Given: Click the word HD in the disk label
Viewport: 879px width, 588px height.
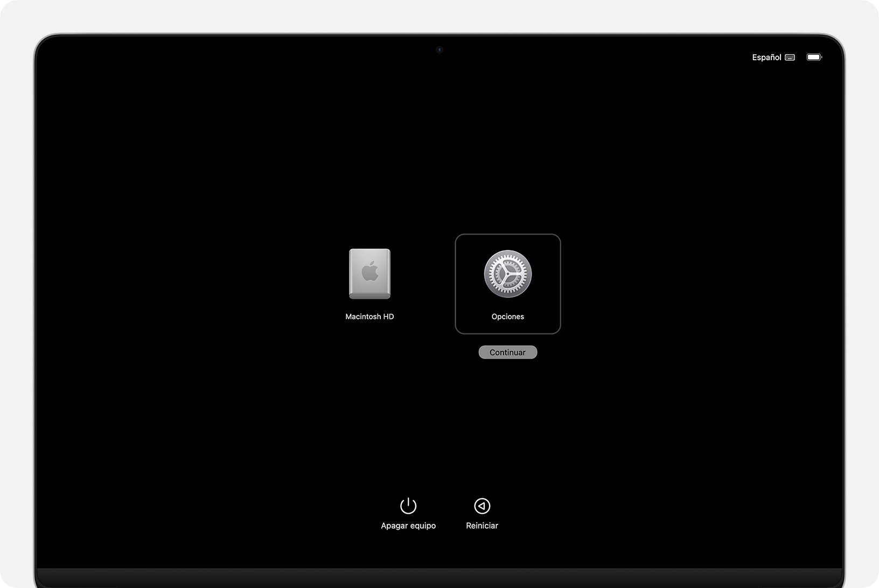Looking at the screenshot, I should 388,317.
